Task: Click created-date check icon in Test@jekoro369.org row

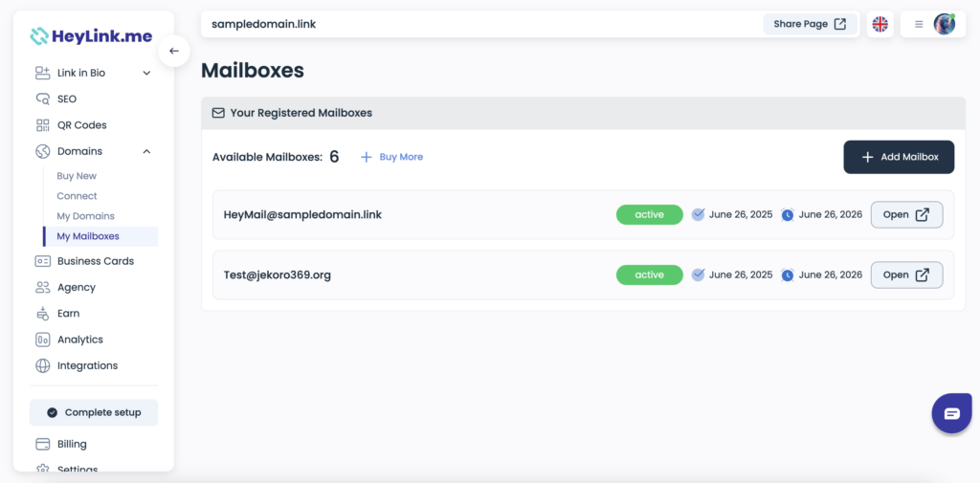Action: [x=698, y=274]
